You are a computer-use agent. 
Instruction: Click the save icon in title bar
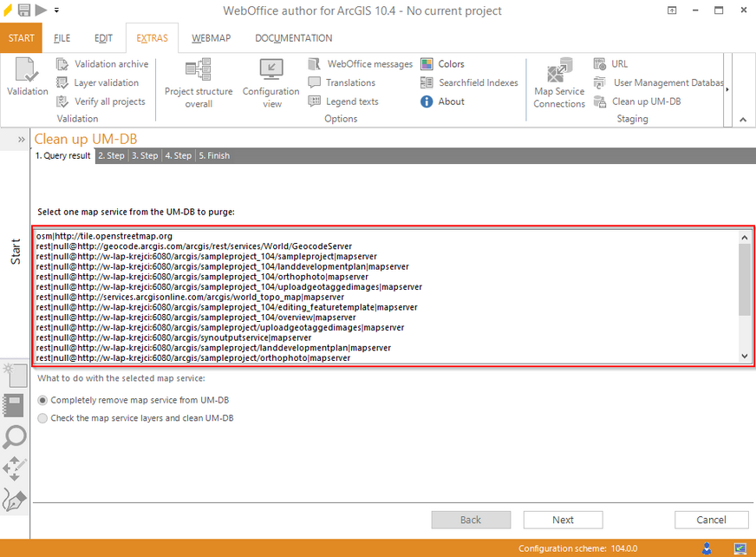[x=24, y=10]
